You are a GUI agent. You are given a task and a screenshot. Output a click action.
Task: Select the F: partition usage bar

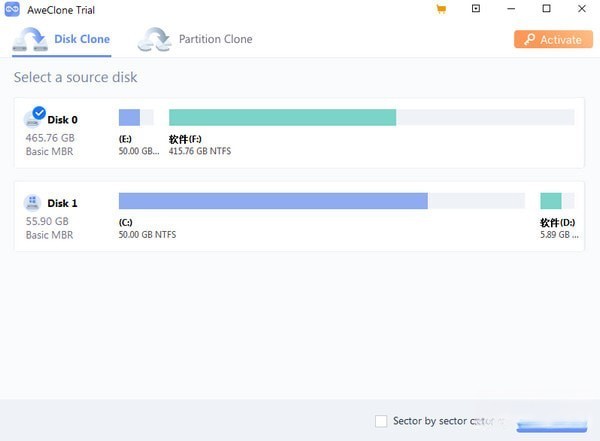372,118
